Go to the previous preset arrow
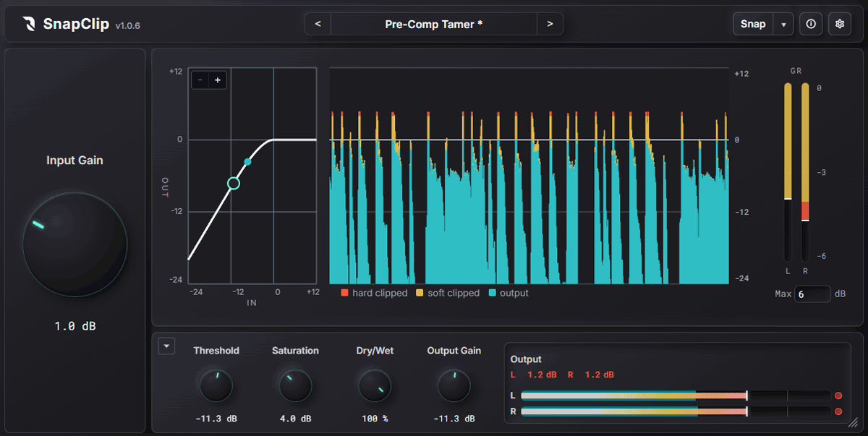This screenshot has height=436, width=868. [x=318, y=24]
